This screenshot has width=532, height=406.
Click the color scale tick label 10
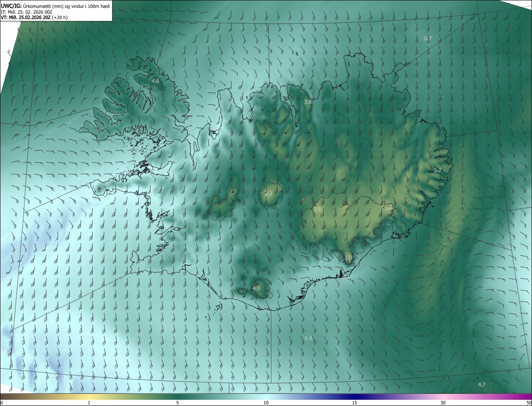pyautogui.click(x=266, y=403)
